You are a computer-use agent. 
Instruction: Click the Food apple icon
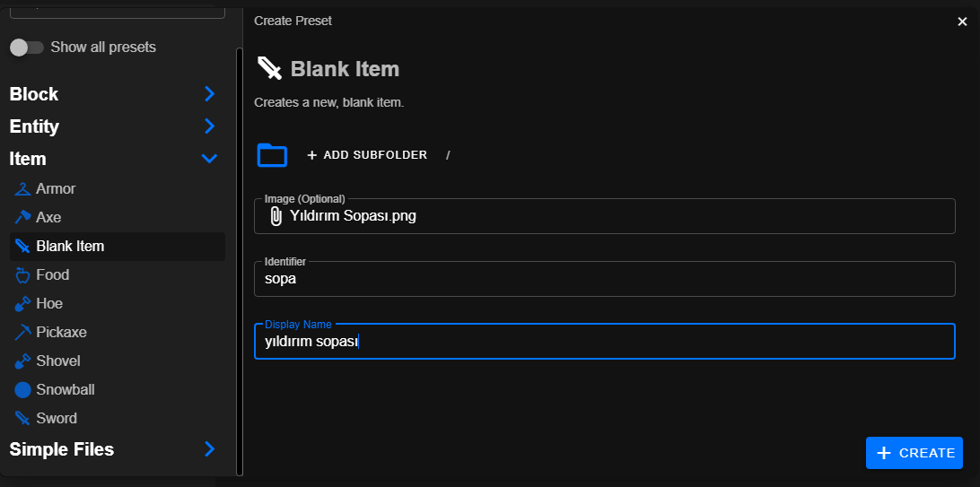point(22,275)
